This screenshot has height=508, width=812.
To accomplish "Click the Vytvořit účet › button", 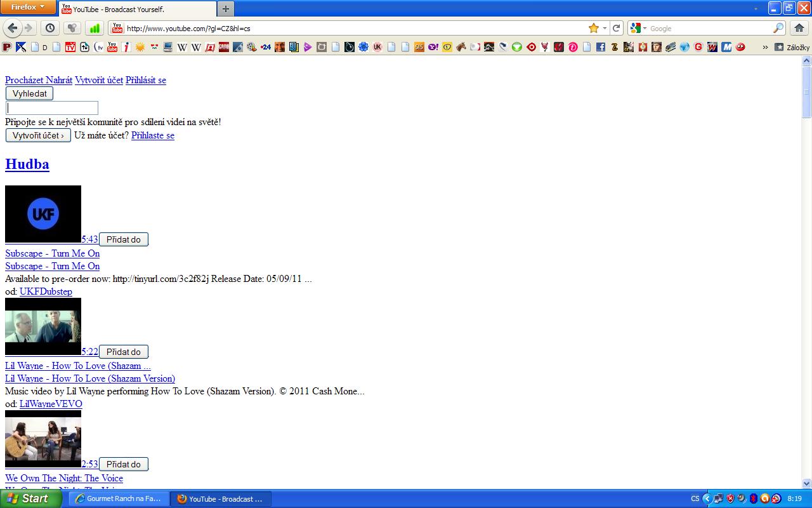I will 38,135.
